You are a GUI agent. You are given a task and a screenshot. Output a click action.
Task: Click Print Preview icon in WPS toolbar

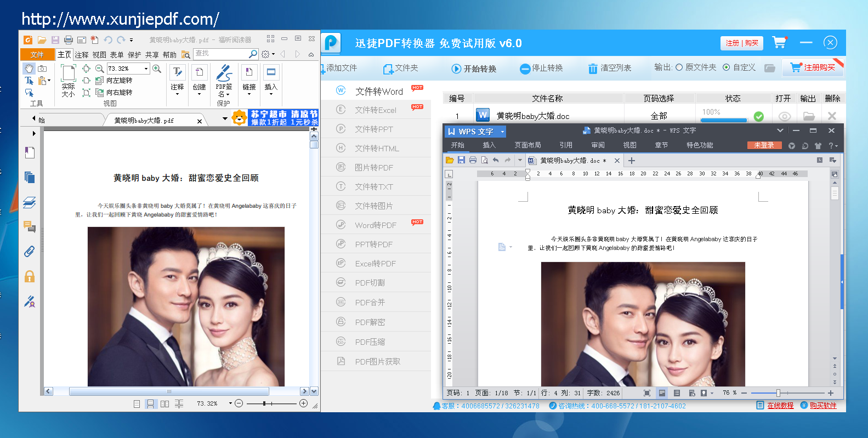pyautogui.click(x=484, y=160)
